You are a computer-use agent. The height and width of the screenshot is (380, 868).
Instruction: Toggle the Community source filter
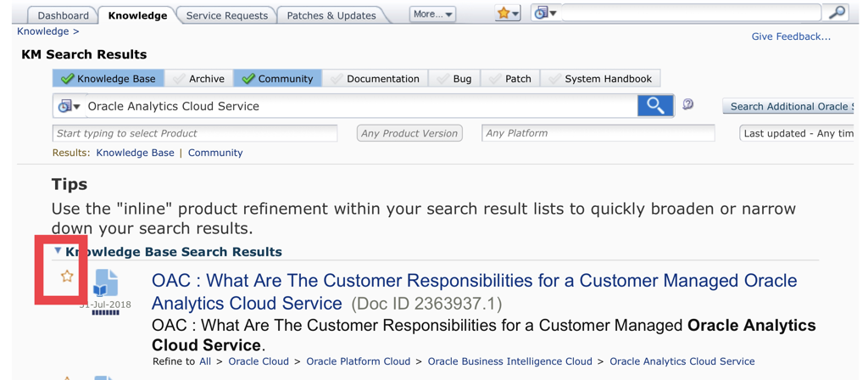(277, 79)
